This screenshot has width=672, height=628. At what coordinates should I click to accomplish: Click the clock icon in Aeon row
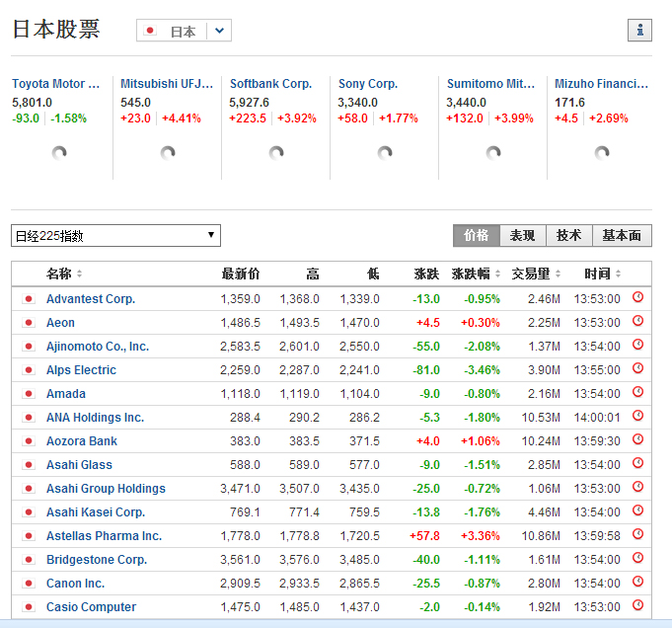tap(638, 321)
